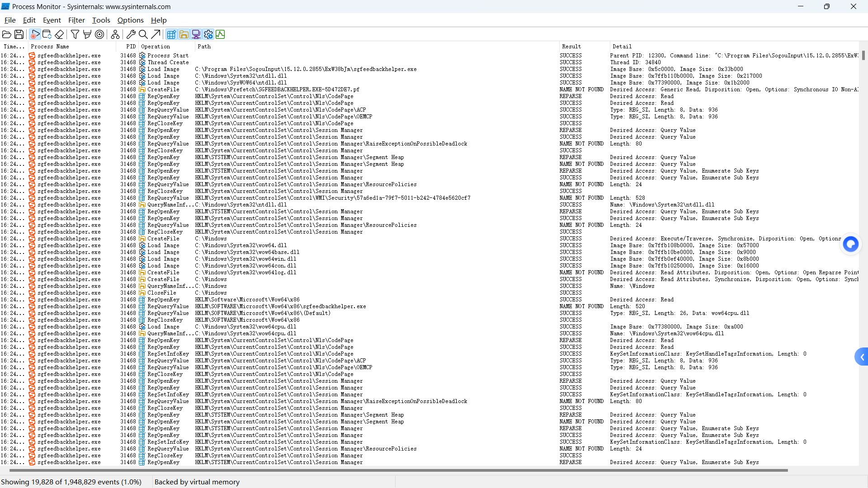868x488 pixels.
Task: Click the wrench Process Activity Summary icon
Action: click(131, 34)
